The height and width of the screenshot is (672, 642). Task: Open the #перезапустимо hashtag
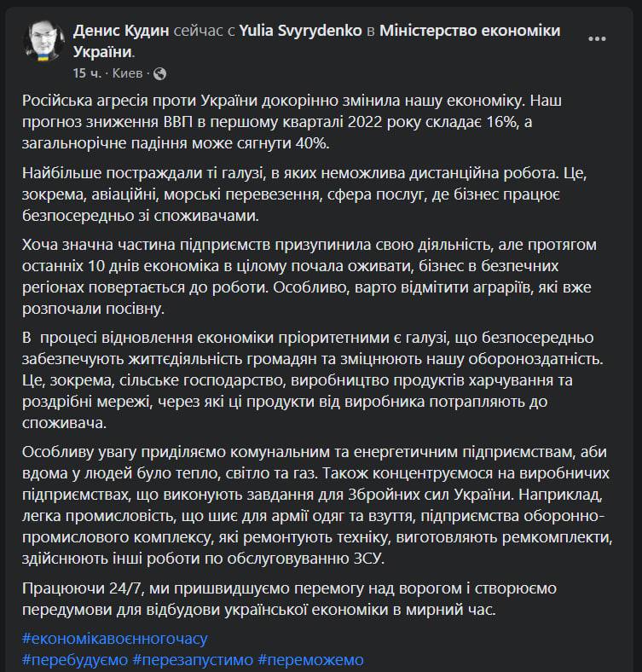coord(192,659)
